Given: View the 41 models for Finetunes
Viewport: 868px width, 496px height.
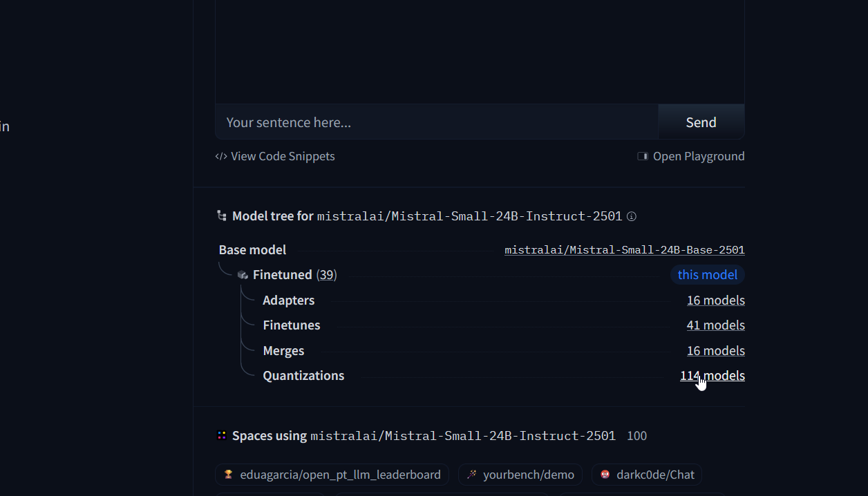Looking at the screenshot, I should tap(716, 325).
